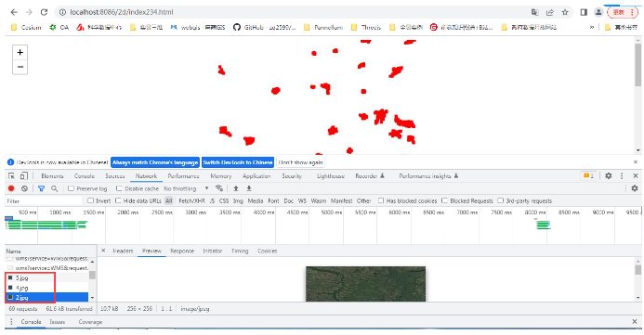Click the Don't show again button
Screen dimensions: 644x335
pos(300,162)
